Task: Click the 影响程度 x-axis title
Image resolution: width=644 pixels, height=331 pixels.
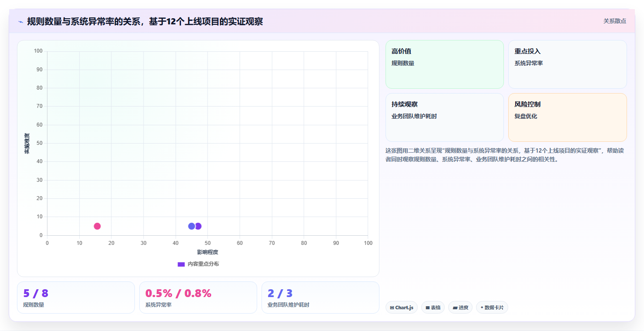Action: click(x=208, y=252)
